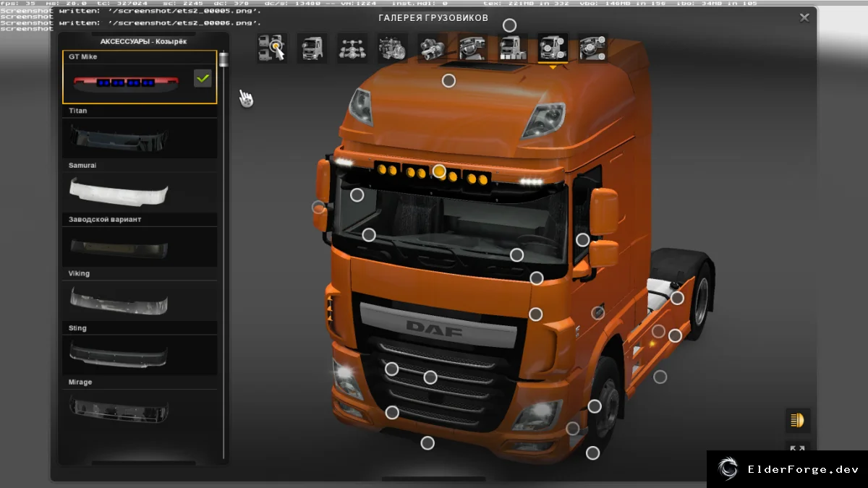Close the truck gallery window
Viewport: 868px width, 488px height.
pyautogui.click(x=804, y=17)
